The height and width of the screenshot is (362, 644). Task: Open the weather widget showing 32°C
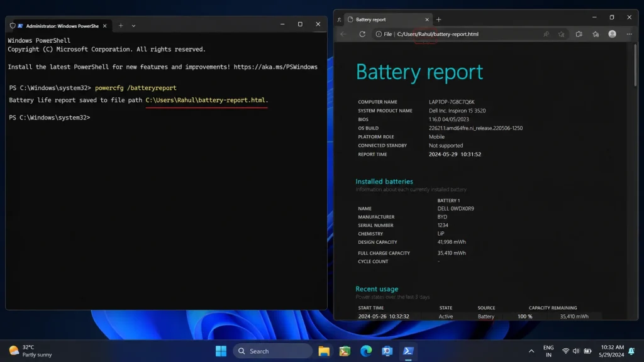pyautogui.click(x=31, y=351)
